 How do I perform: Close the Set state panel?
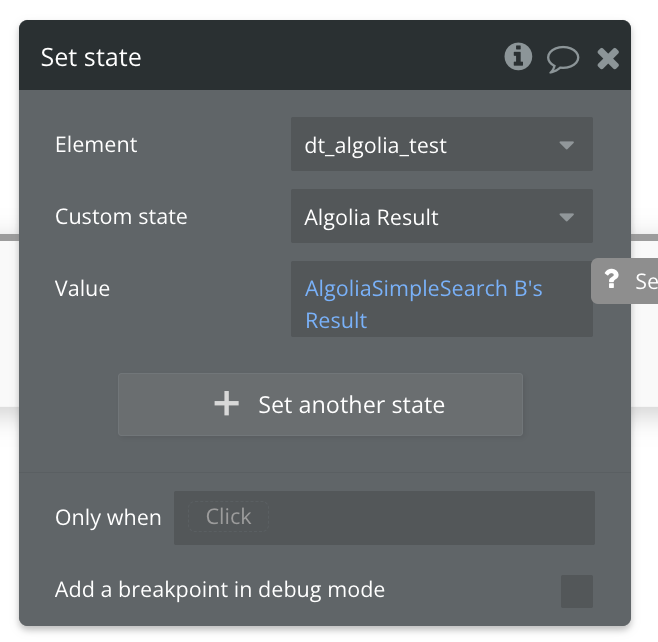click(x=608, y=58)
